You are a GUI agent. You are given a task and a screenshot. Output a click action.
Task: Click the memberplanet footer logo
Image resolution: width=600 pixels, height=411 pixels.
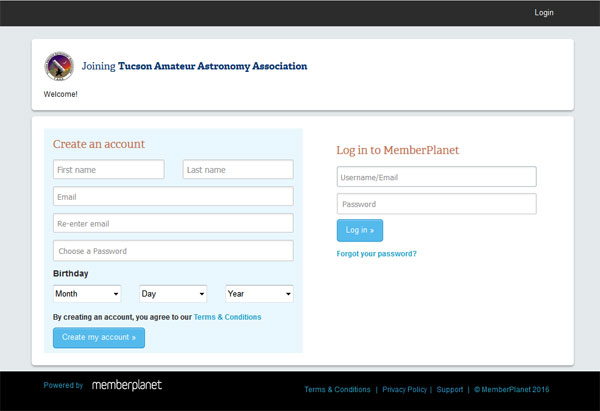click(x=127, y=385)
